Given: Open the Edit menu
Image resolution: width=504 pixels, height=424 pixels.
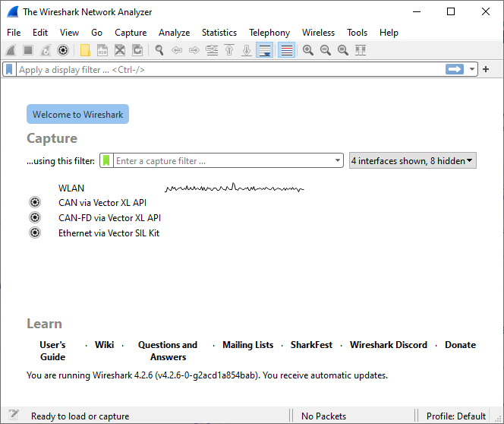Looking at the screenshot, I should coord(40,33).
